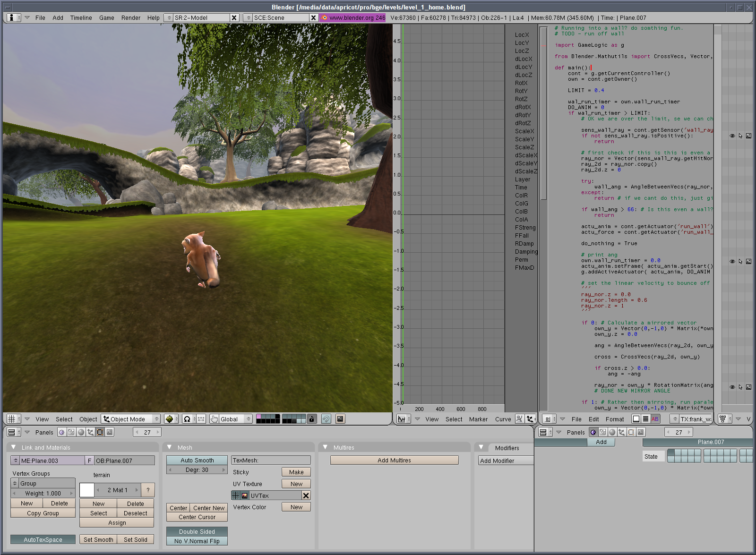Click Center Cursor button

click(197, 517)
